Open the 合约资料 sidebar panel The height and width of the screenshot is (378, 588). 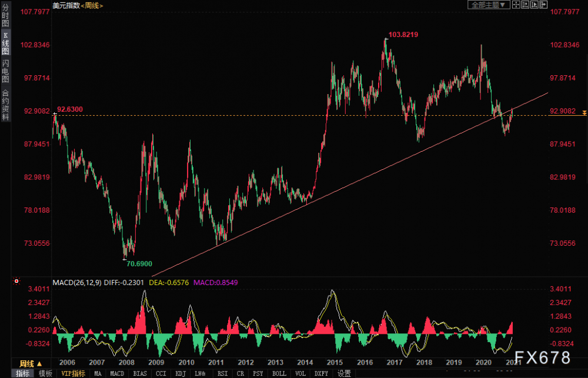point(5,104)
